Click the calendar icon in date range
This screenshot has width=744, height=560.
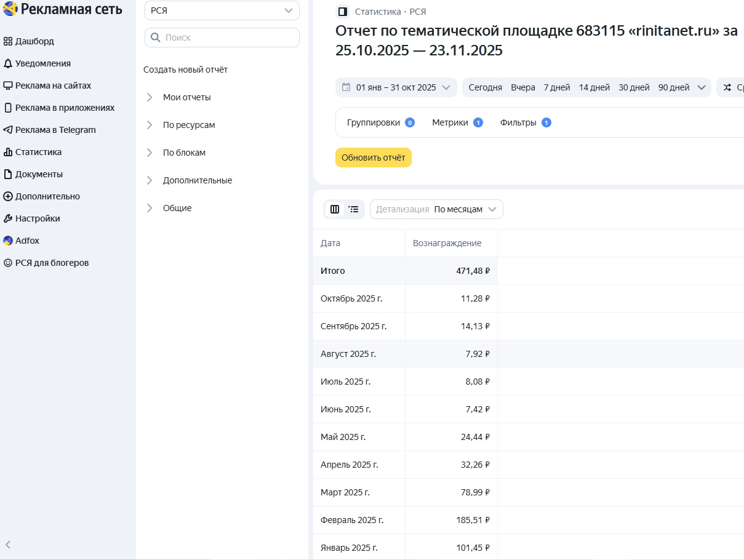click(x=346, y=87)
